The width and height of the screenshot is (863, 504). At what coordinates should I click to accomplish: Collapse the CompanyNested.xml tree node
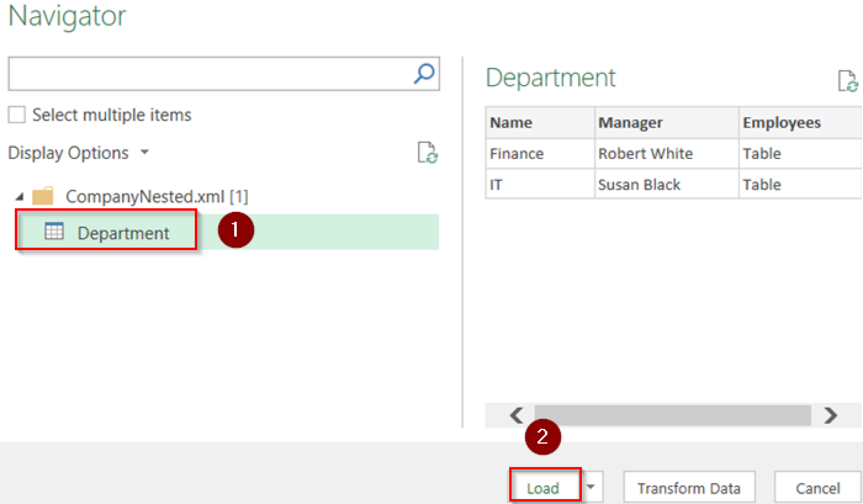19,197
